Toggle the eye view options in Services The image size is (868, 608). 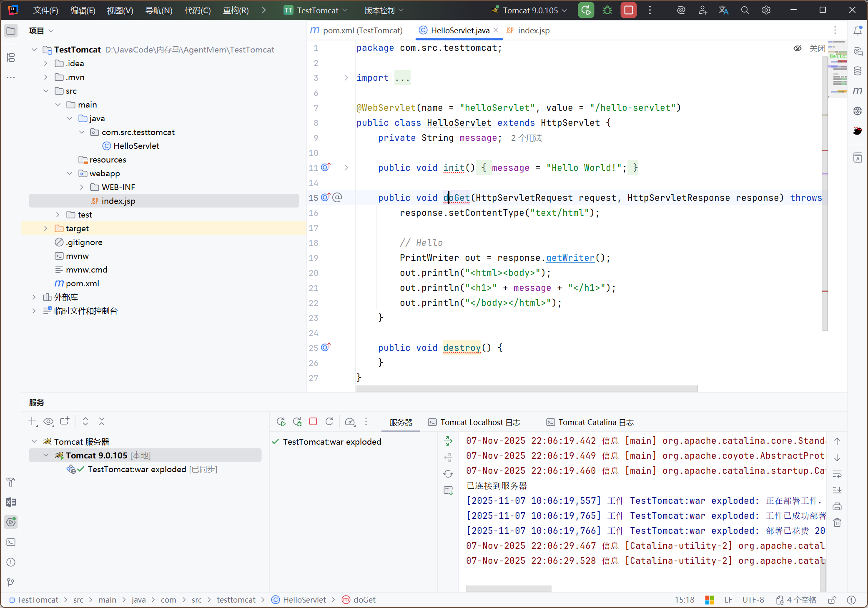[48, 421]
